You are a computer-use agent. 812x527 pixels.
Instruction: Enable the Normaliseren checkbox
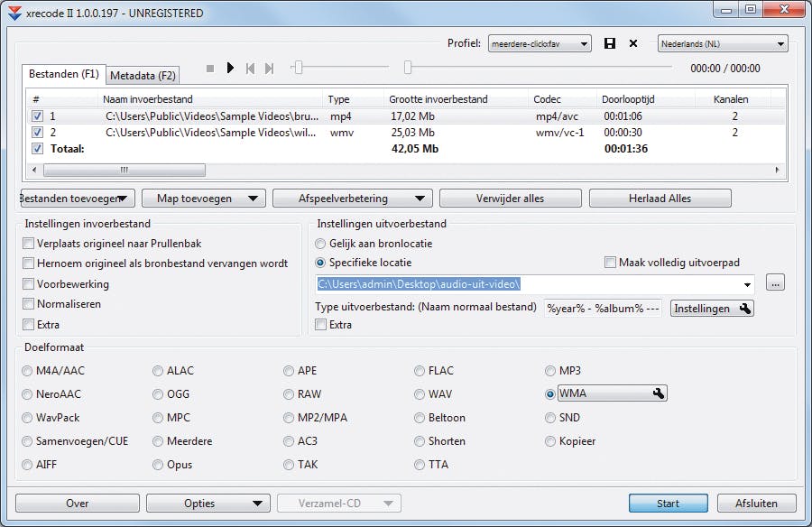29,304
